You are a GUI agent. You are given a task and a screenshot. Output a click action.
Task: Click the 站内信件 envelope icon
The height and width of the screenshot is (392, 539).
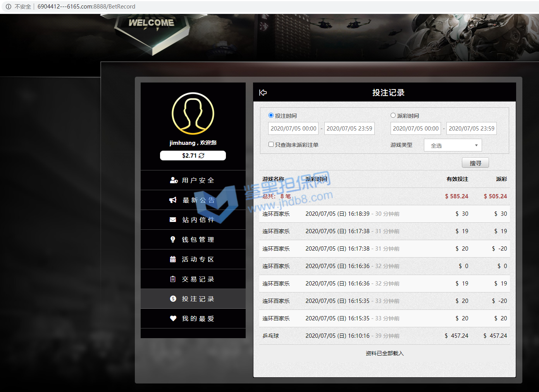coord(173,220)
